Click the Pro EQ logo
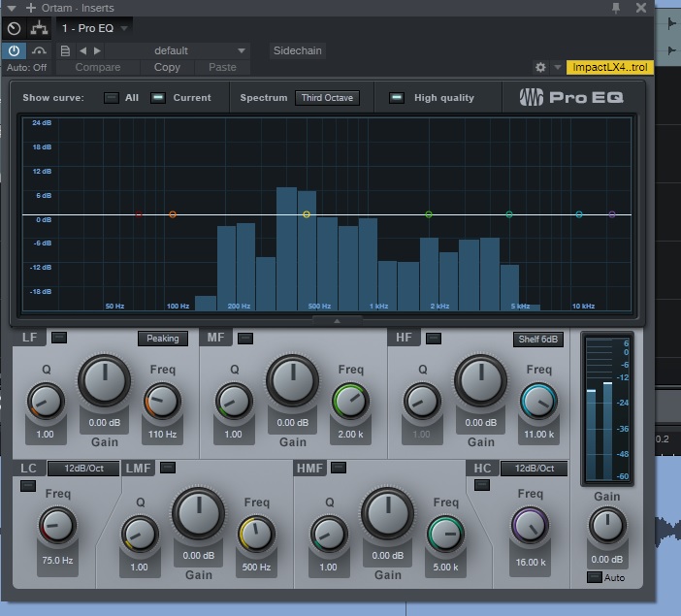The height and width of the screenshot is (616, 681). point(571,97)
